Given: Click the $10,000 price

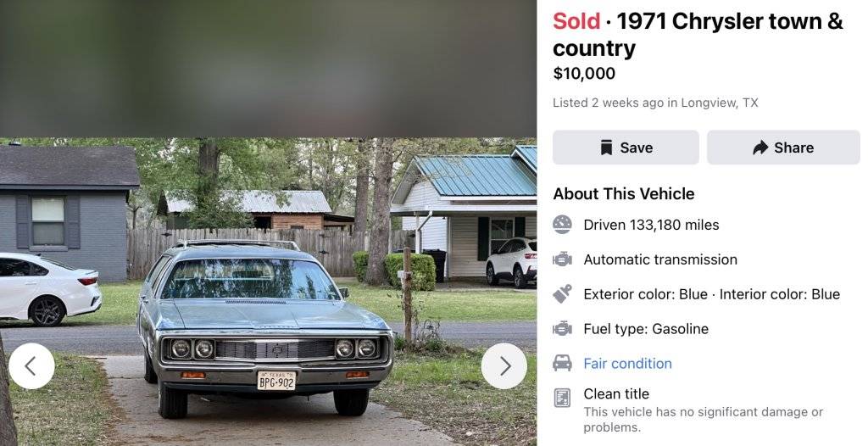Looking at the screenshot, I should [x=584, y=74].
